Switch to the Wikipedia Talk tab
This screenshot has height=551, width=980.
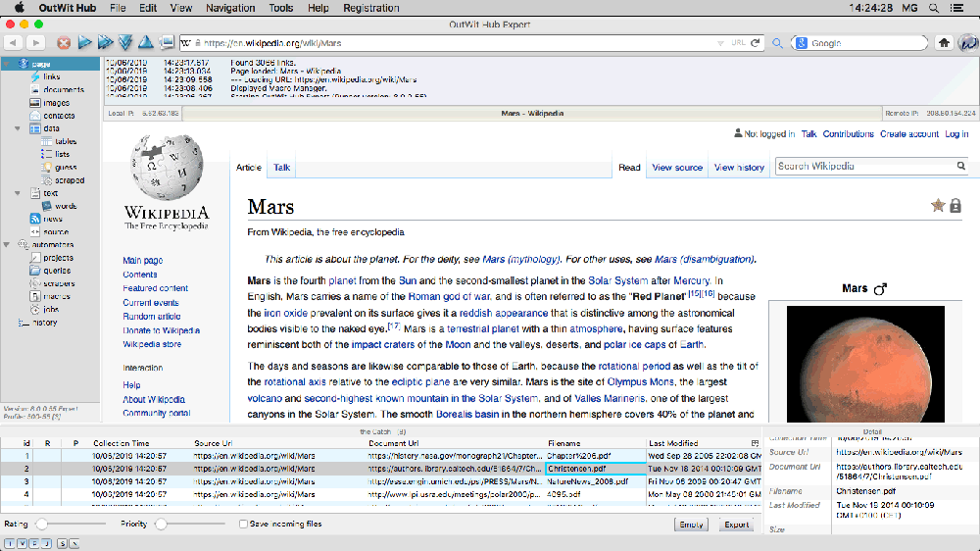click(282, 167)
